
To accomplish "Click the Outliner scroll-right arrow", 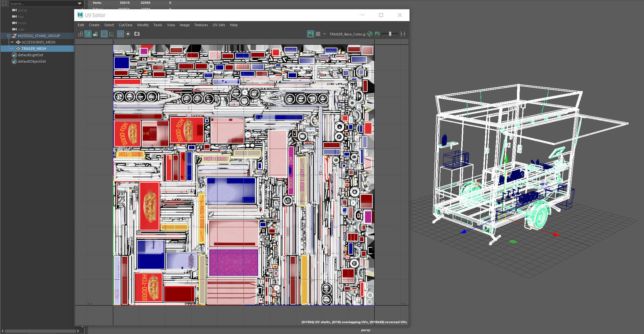I will click(78, 331).
